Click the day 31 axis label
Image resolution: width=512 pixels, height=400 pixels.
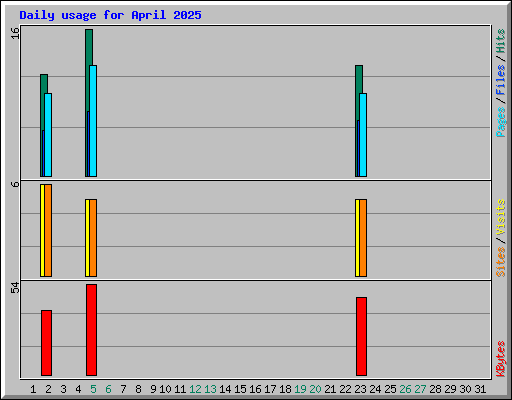coord(480,389)
